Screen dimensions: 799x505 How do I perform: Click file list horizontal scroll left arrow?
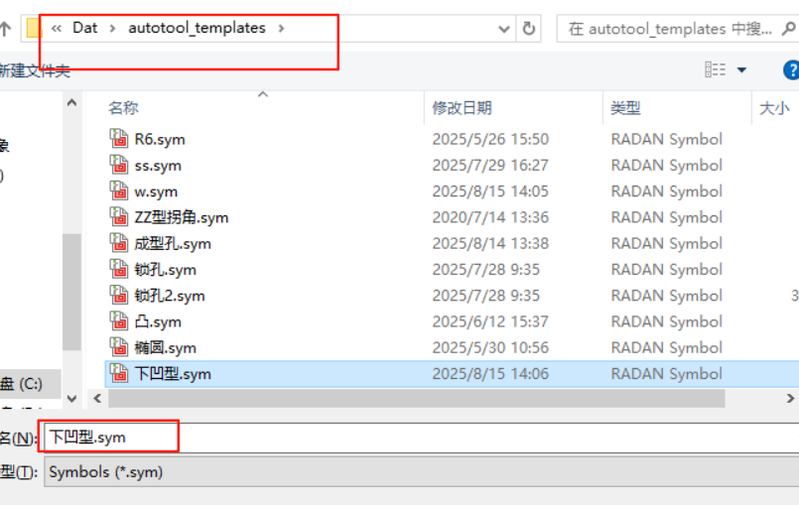(x=97, y=398)
